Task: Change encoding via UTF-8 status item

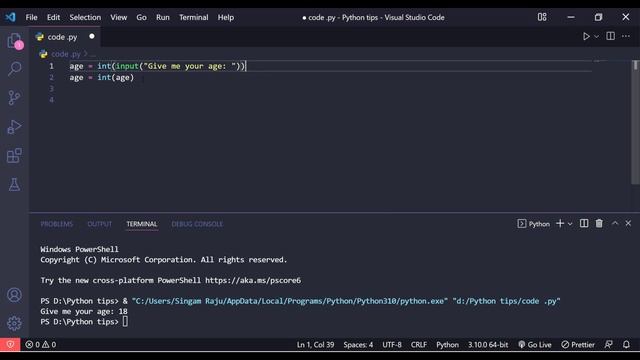Action: [392, 344]
